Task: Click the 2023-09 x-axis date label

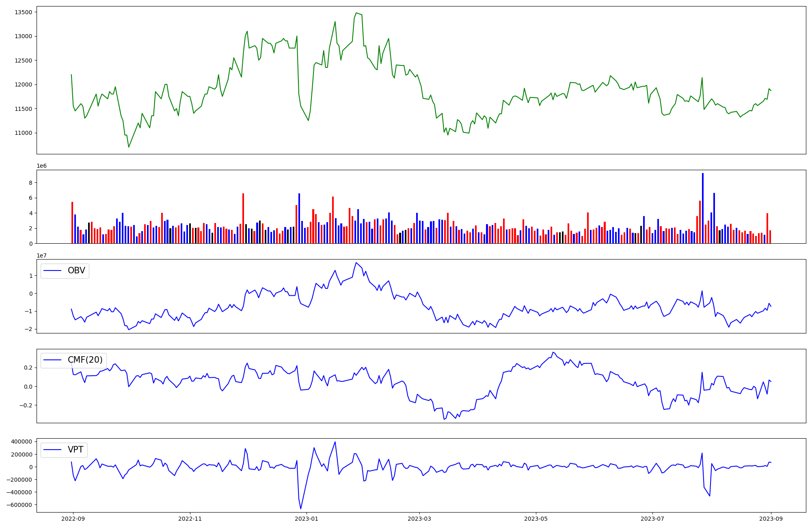Action: pos(771,519)
